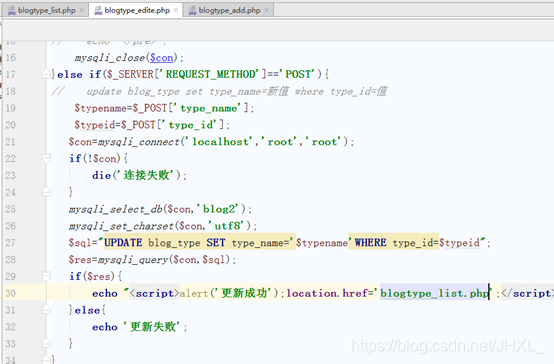Click gutter beside line number 28
Screen dimensions: 554x364
34,259
